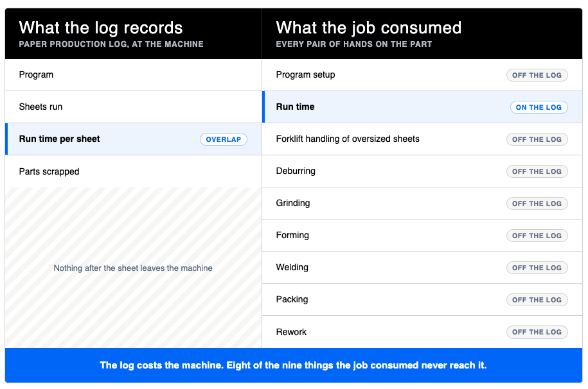
Task: Click OFF THE LOG badge for Deburring
Action: point(537,171)
